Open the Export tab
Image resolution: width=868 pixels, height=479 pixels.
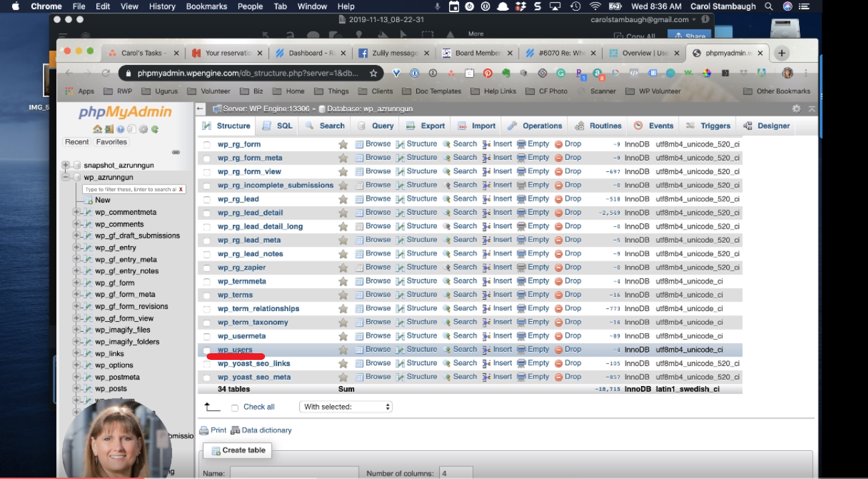426,126
